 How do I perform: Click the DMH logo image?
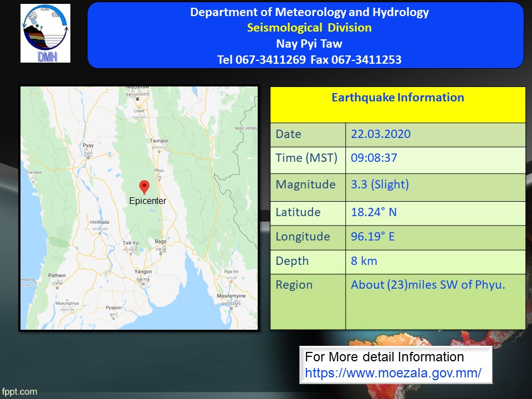(x=45, y=33)
